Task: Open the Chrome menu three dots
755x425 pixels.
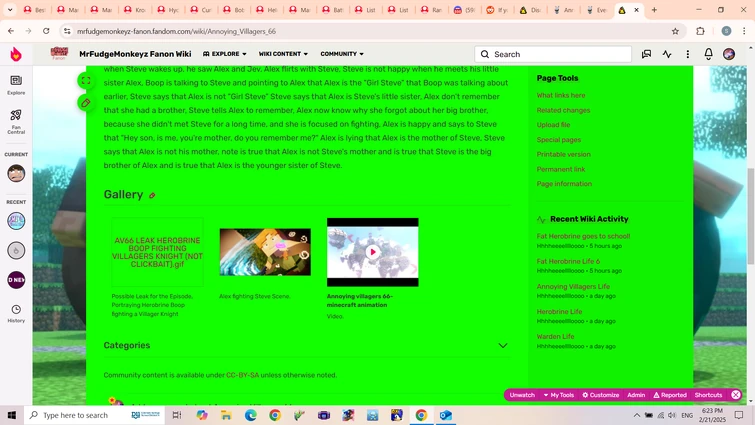Action: [744, 31]
